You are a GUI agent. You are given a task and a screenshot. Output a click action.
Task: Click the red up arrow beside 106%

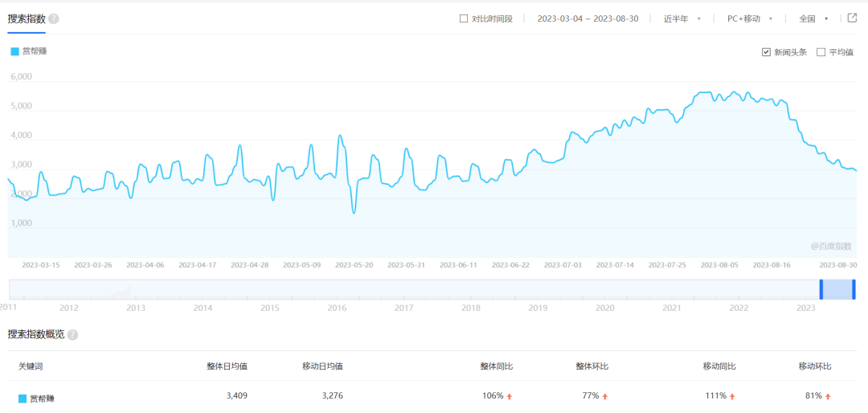510,396
